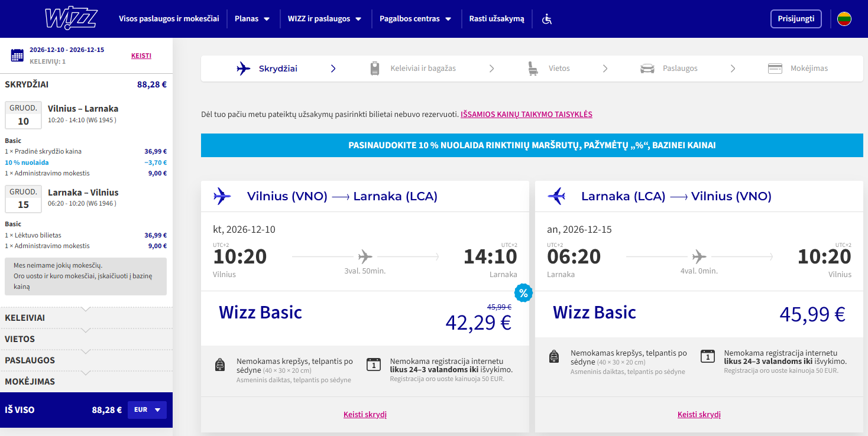Click the KEISTI link beside dates
The width and height of the screenshot is (868, 436).
141,56
